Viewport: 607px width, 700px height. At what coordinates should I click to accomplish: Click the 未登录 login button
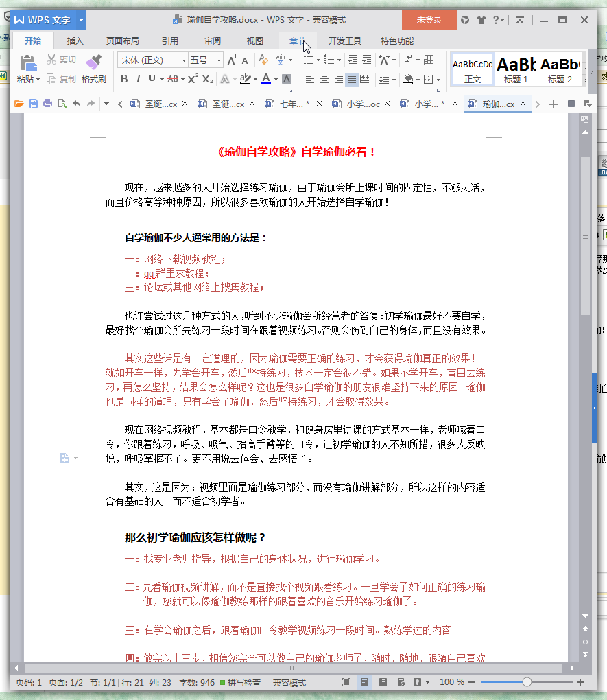pos(429,20)
